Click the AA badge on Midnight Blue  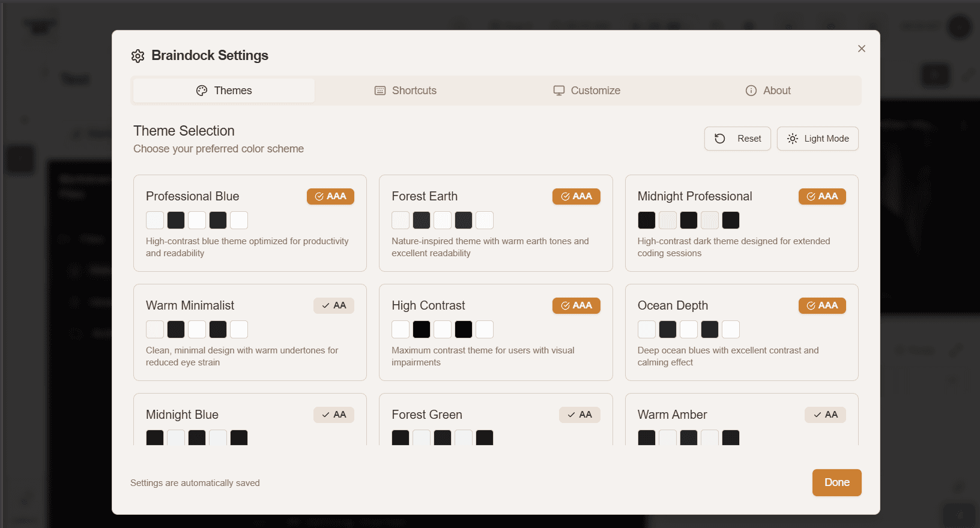pos(334,415)
